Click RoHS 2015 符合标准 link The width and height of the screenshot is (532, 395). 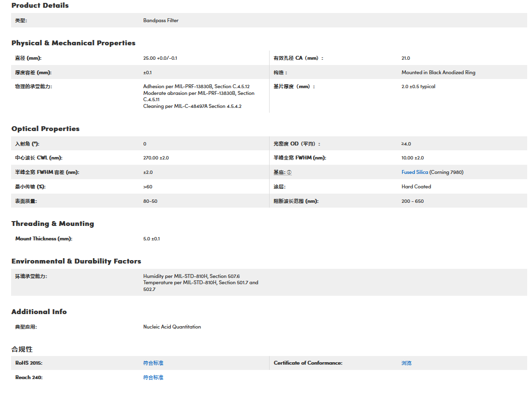tap(153, 363)
